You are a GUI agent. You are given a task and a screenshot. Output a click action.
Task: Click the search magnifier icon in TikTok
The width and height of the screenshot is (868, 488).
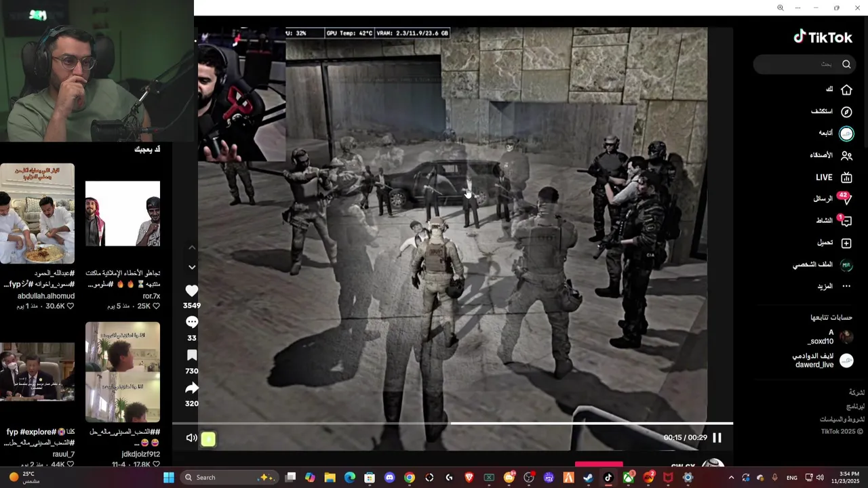click(846, 64)
